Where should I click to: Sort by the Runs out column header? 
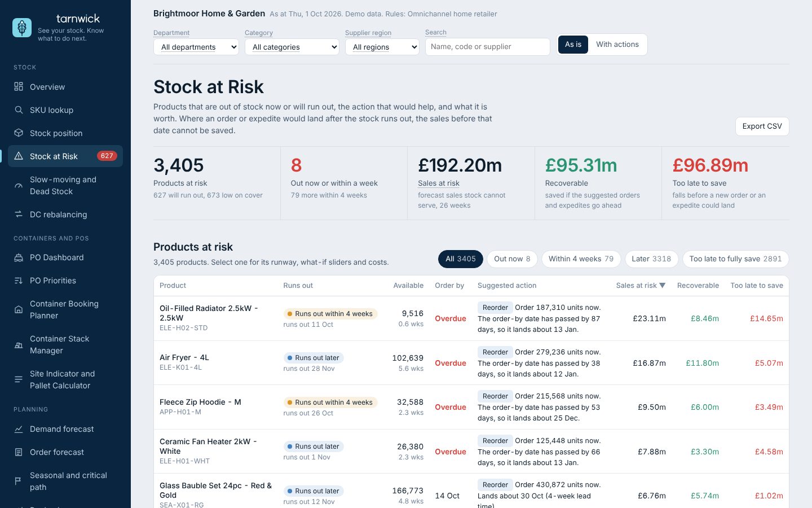coord(298,286)
